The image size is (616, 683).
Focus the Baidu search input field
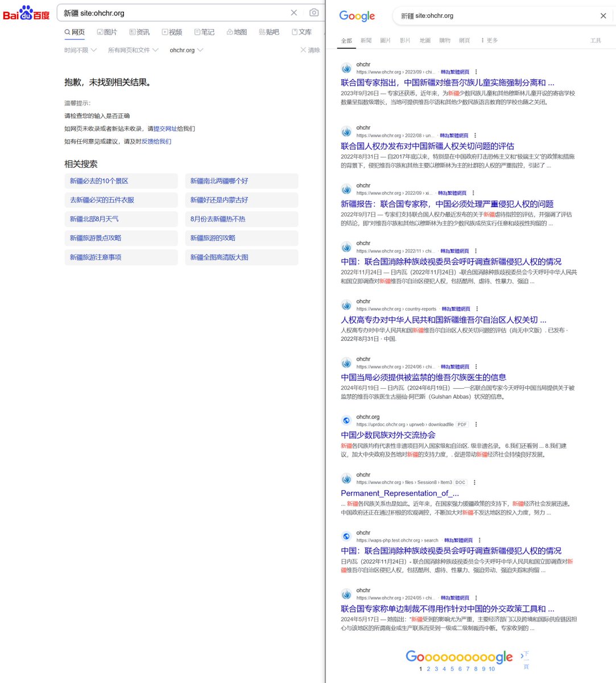pyautogui.click(x=173, y=13)
